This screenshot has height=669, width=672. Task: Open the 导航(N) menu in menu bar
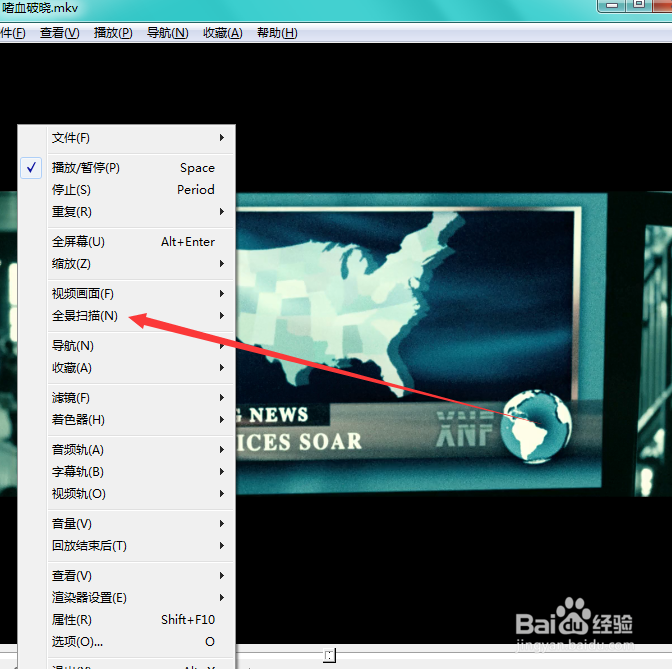(167, 33)
